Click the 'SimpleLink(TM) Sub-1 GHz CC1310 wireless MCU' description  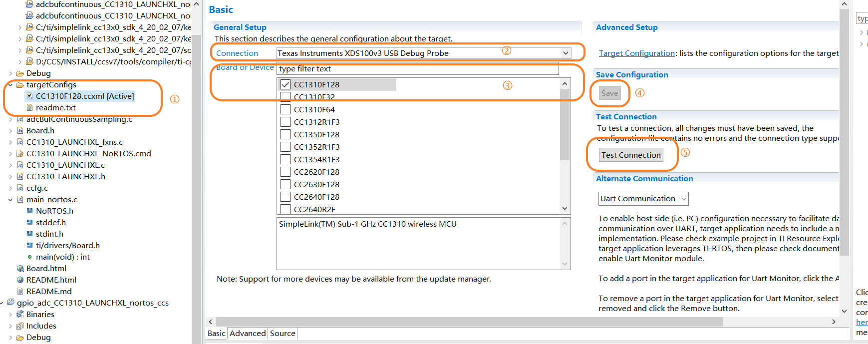point(368,224)
